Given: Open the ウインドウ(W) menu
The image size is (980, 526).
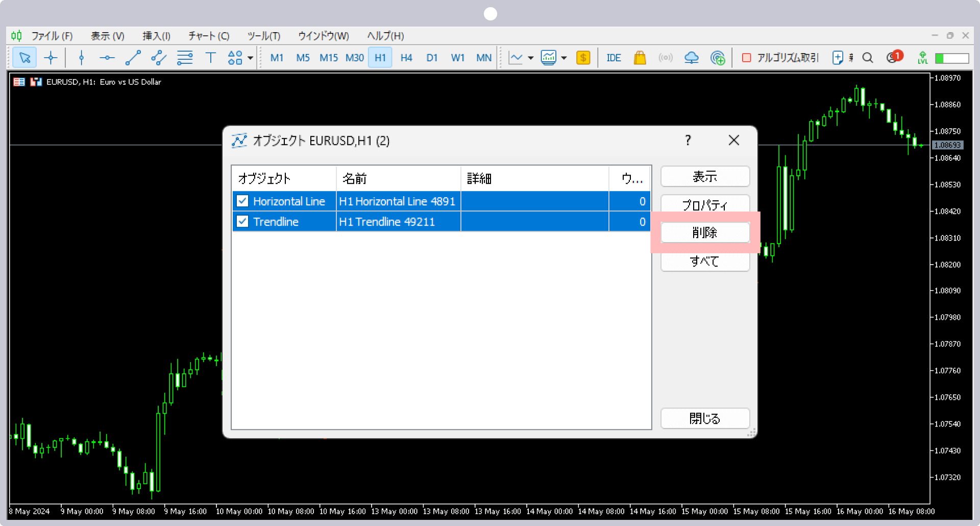Looking at the screenshot, I should pyautogui.click(x=324, y=36).
